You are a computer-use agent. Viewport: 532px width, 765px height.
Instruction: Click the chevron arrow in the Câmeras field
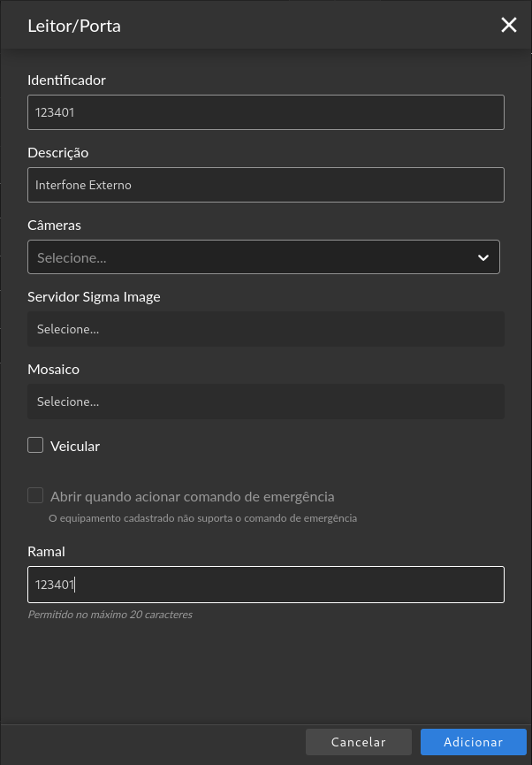pyautogui.click(x=483, y=257)
